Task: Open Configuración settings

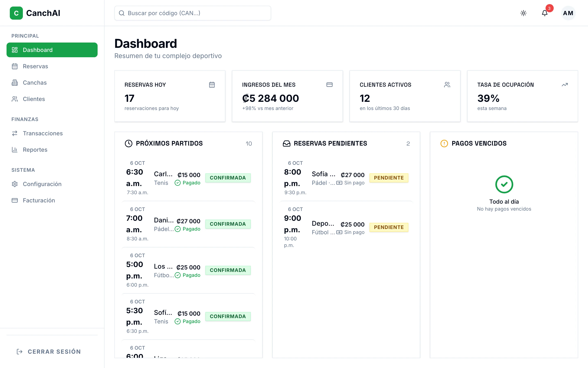Action: [x=52, y=184]
